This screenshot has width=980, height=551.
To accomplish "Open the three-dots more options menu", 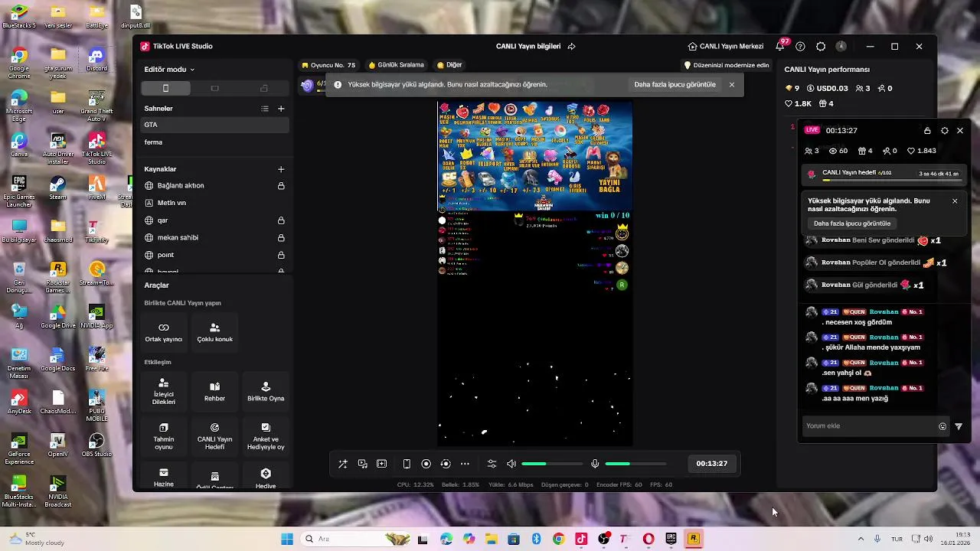I will click(x=465, y=464).
